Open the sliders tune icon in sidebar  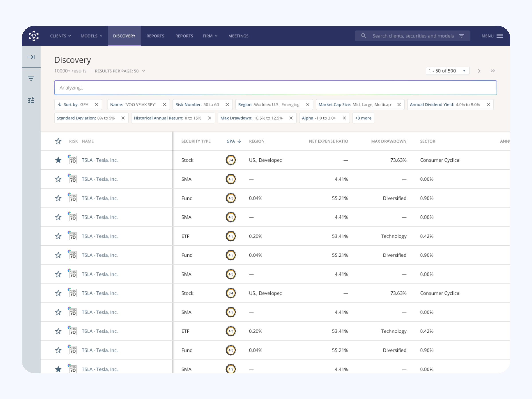pos(31,100)
